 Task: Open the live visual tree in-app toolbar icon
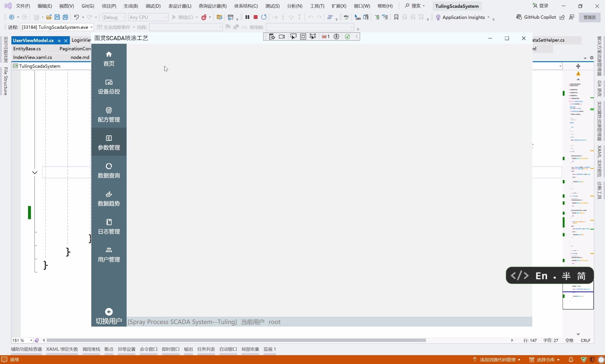coord(272,37)
